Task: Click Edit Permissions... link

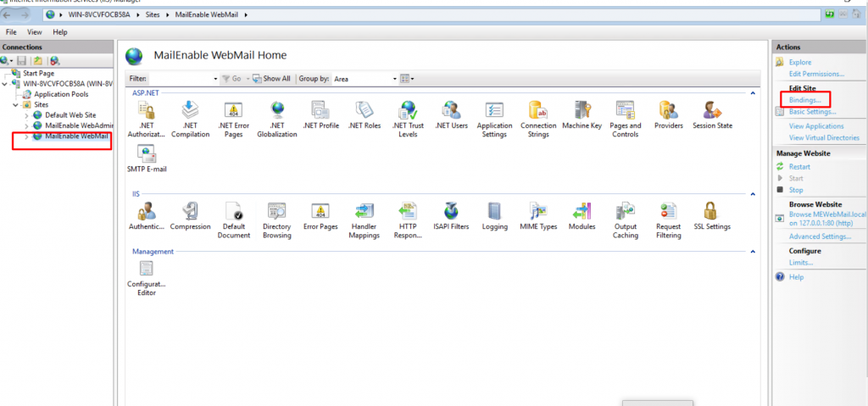Action: pos(816,74)
